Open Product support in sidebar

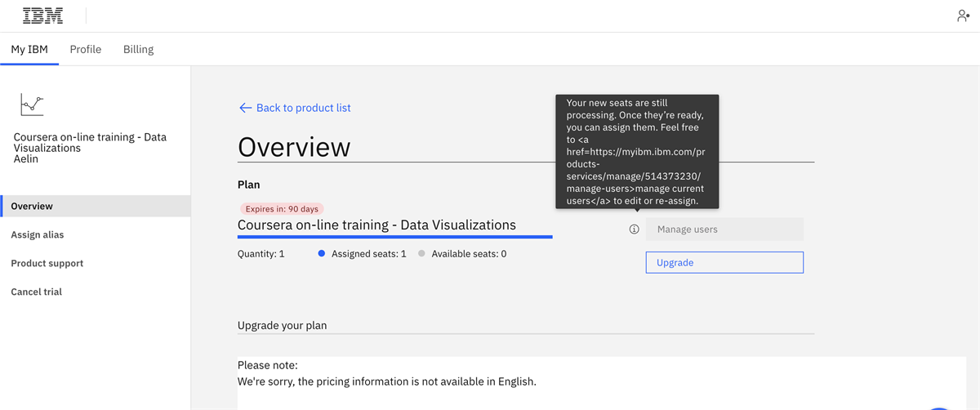tap(47, 263)
